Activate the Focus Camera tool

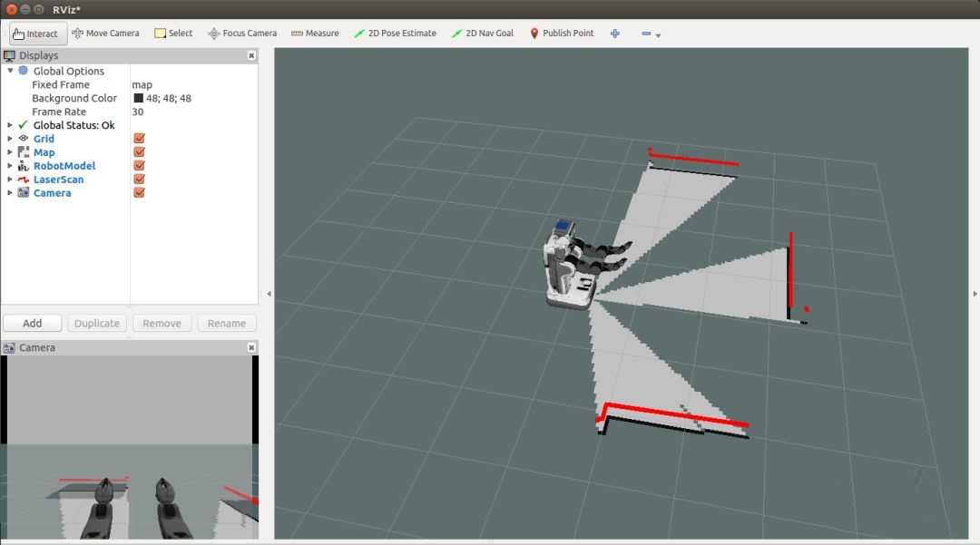[x=242, y=33]
